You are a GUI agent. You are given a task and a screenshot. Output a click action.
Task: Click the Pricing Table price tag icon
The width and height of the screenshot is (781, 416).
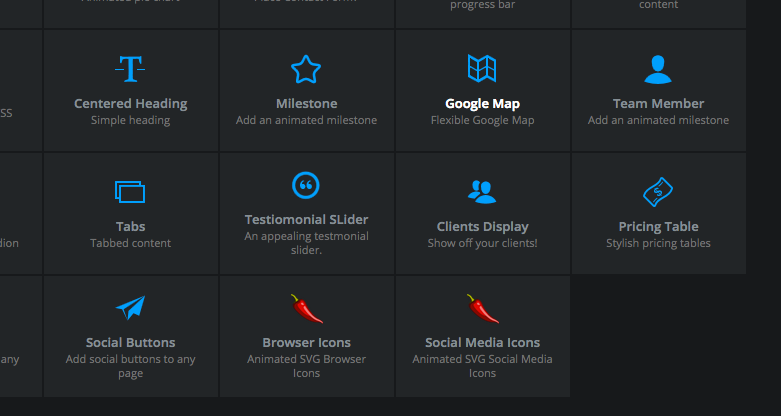pyautogui.click(x=658, y=191)
